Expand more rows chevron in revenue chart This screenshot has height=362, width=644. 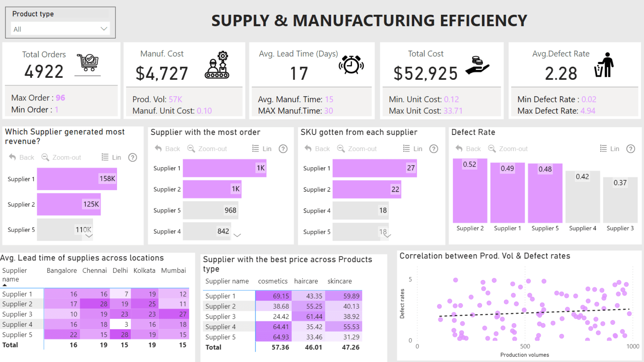click(x=89, y=236)
